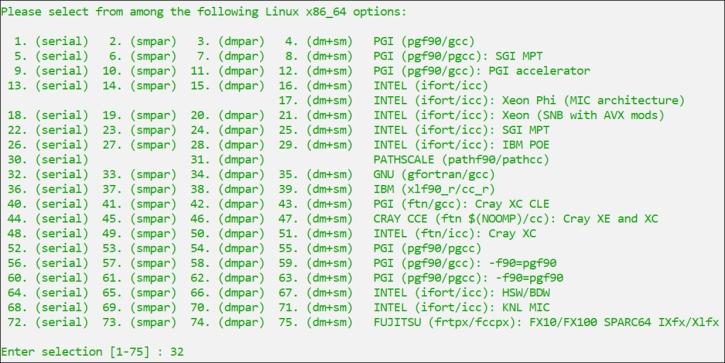
Task: Click option 31 dmpar PATHSCALE
Action: click(x=227, y=160)
